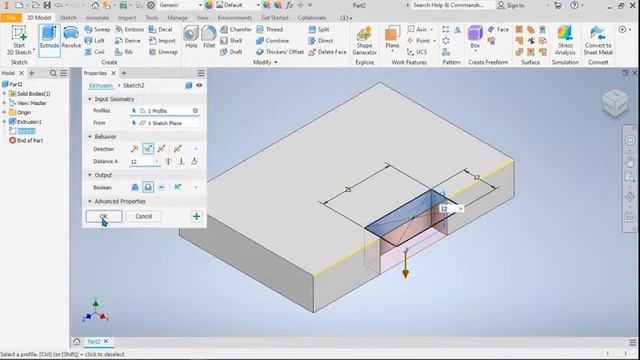Open the Modify panel dropdown
The height and width of the screenshot is (360, 640).
click(265, 62)
